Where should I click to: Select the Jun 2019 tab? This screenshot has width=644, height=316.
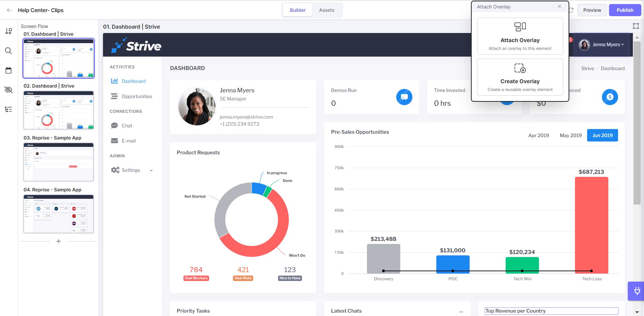[x=603, y=135]
